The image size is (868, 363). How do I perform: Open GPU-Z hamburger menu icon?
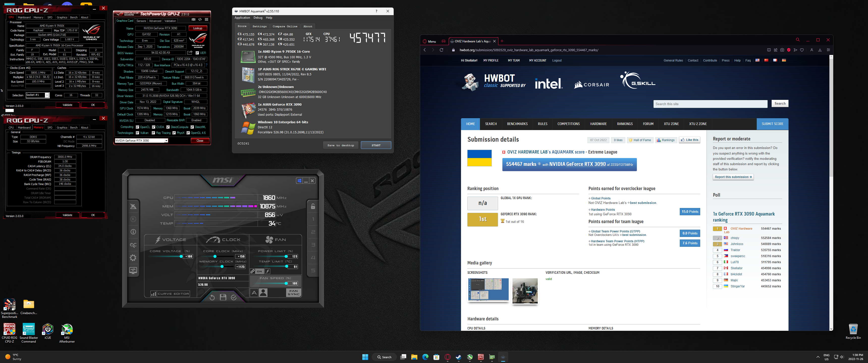point(207,19)
